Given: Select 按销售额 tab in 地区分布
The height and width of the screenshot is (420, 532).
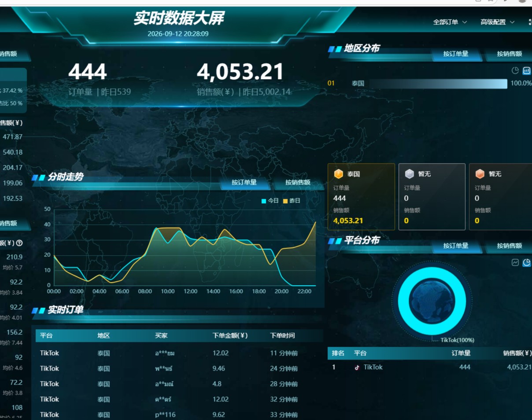Looking at the screenshot, I should [510, 54].
